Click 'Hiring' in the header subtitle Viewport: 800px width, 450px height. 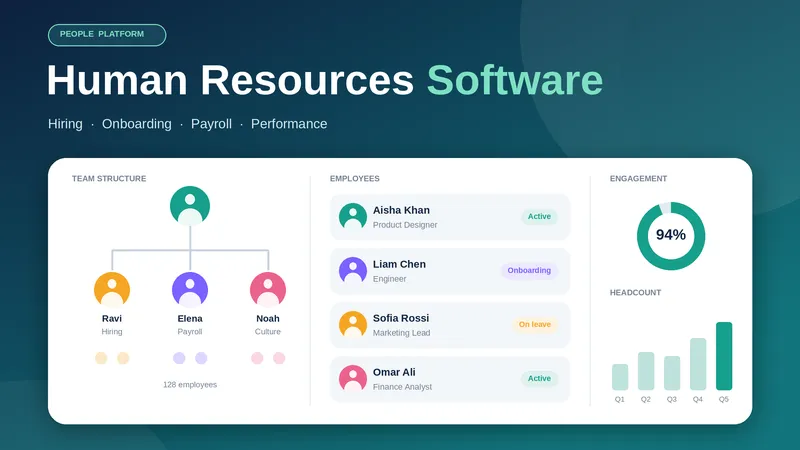coord(65,124)
